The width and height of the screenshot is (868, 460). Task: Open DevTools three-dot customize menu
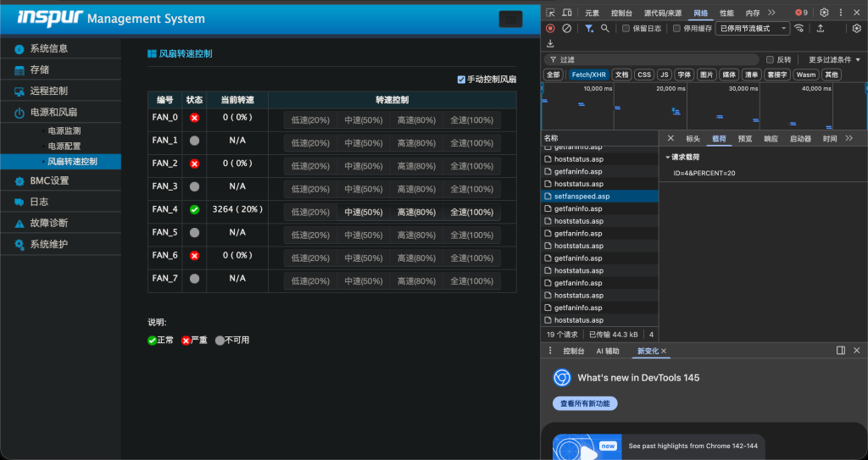click(x=841, y=13)
